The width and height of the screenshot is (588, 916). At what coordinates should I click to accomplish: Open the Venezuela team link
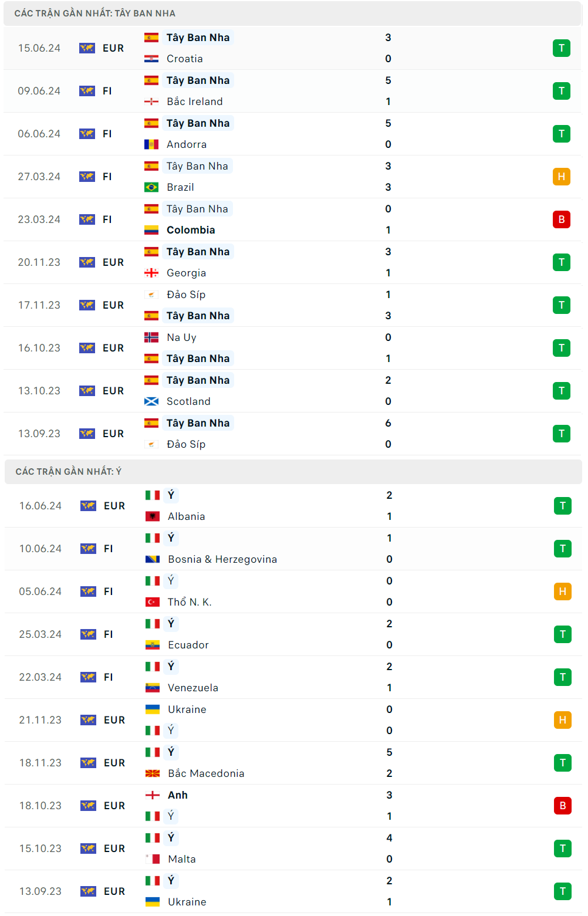193,688
